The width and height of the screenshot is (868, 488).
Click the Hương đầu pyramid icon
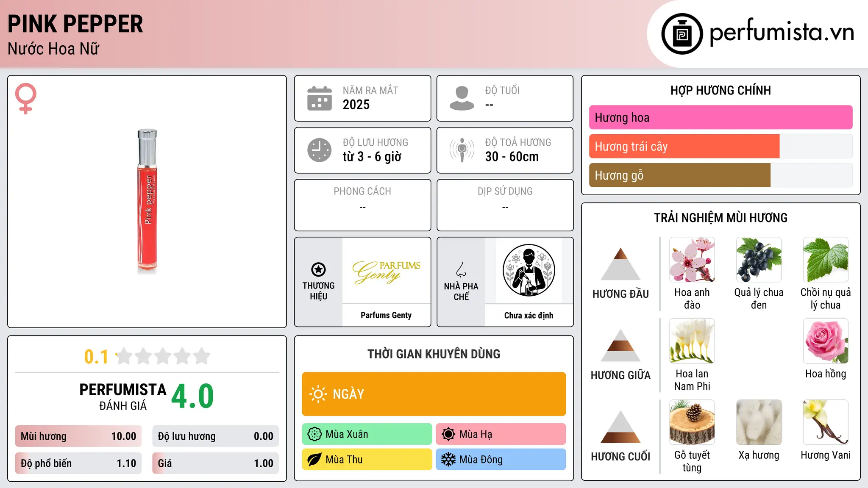point(620,264)
